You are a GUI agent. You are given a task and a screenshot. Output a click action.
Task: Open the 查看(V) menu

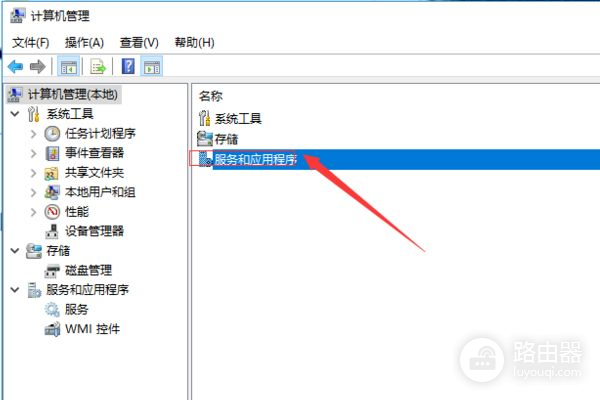coord(139,42)
